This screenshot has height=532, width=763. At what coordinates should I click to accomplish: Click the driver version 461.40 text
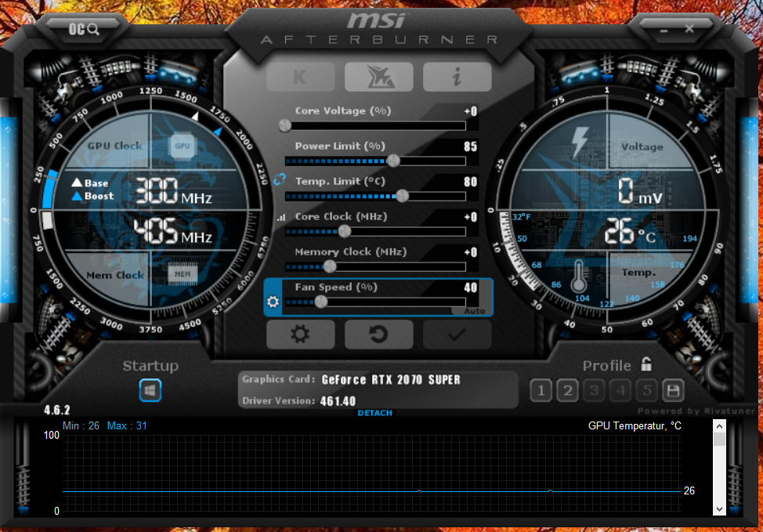click(x=338, y=401)
